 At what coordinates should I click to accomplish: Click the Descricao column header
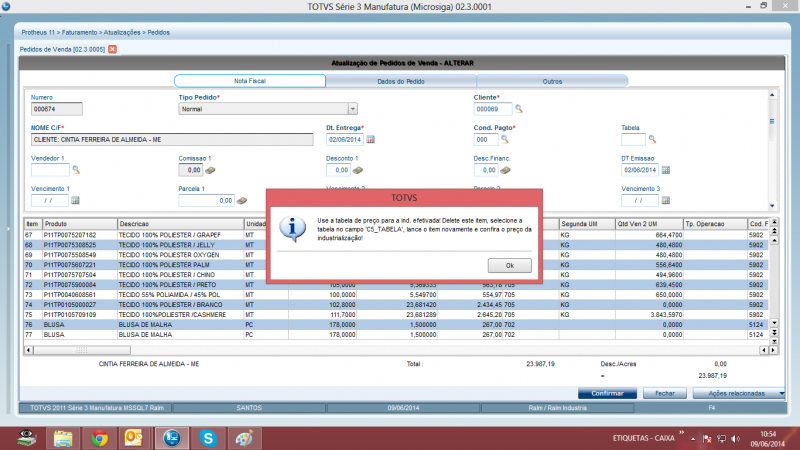pos(181,224)
